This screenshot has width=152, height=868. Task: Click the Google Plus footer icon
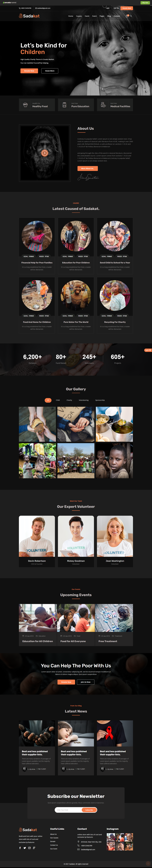point(34,848)
